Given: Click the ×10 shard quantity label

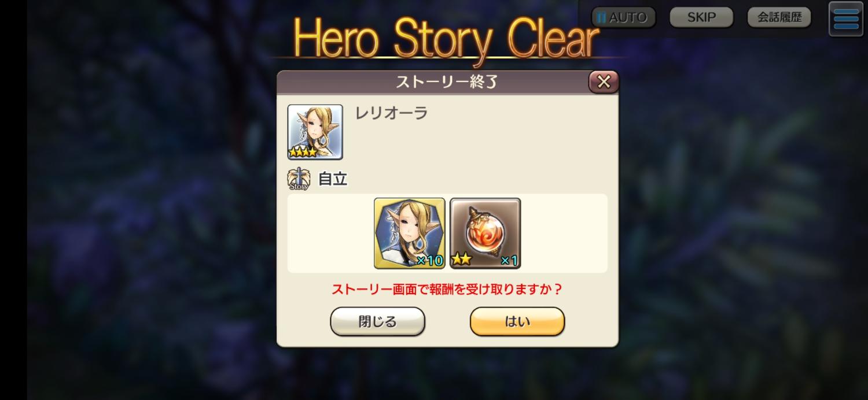Looking at the screenshot, I should [x=430, y=261].
